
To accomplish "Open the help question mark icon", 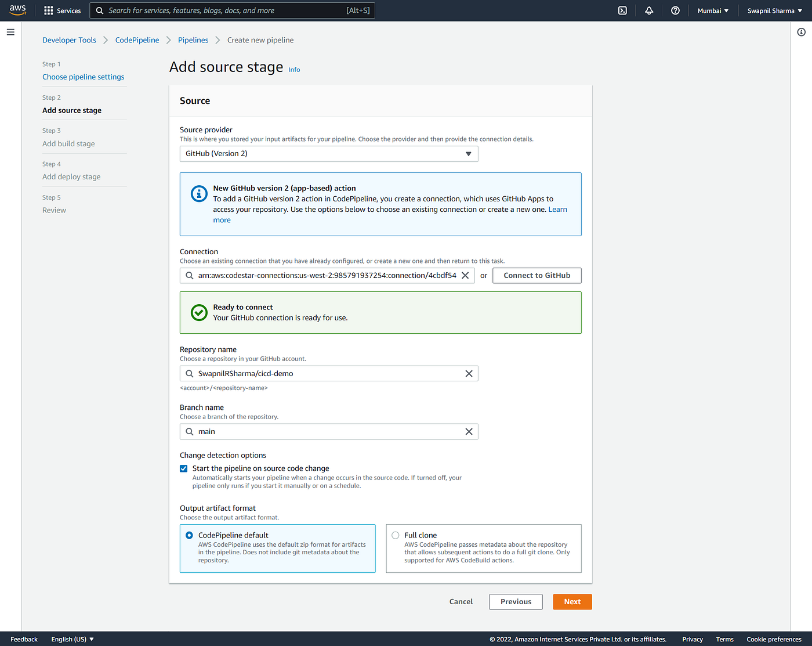I will point(675,10).
